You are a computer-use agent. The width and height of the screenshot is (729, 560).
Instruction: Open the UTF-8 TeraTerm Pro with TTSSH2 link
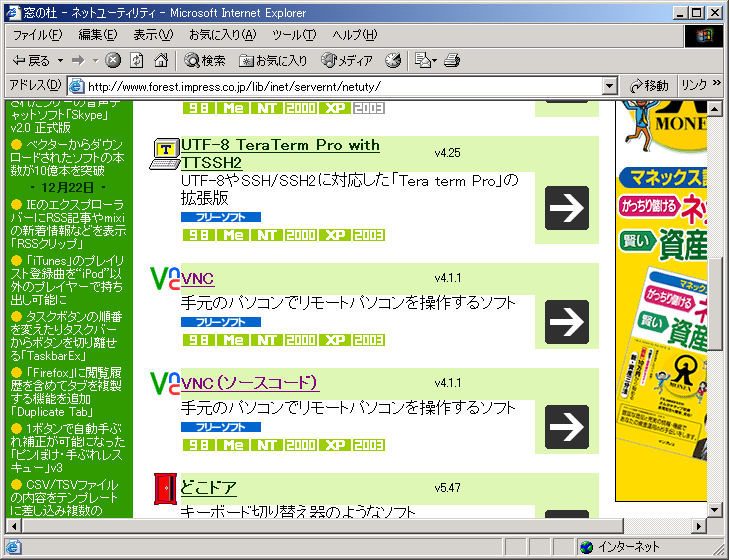(x=280, y=154)
